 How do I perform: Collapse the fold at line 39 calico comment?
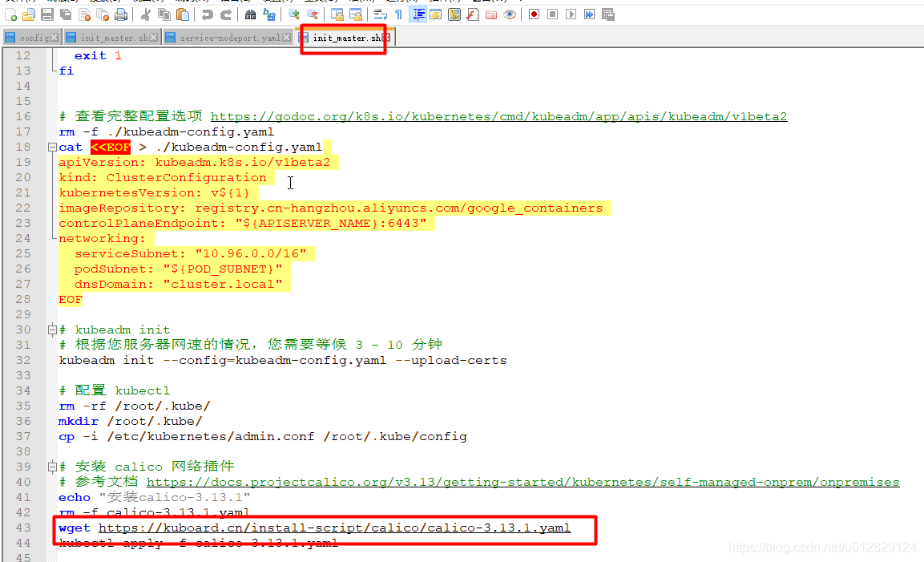52,467
